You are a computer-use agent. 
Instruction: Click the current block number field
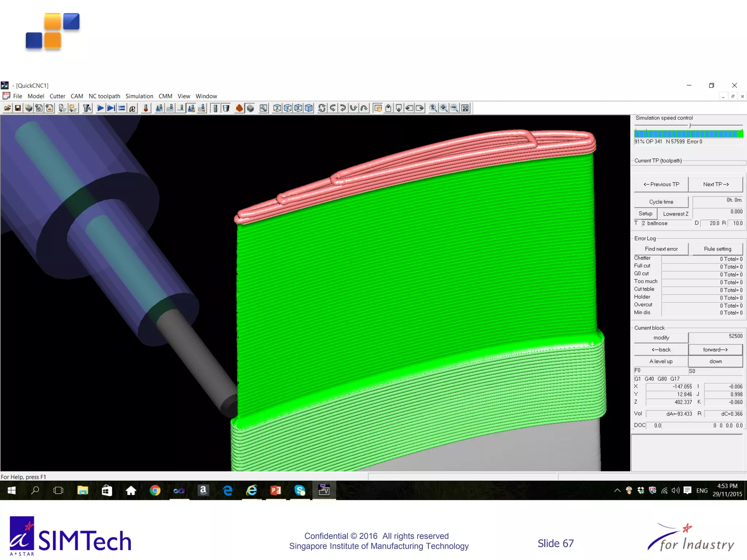[716, 337]
